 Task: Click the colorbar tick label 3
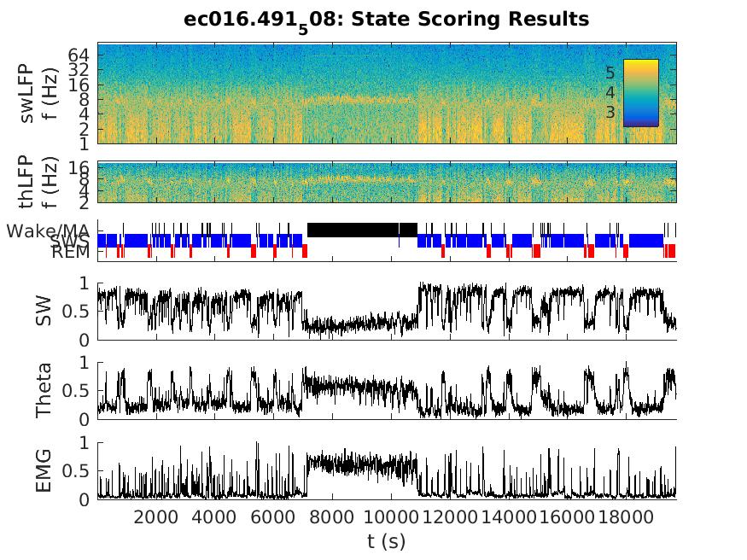610,112
